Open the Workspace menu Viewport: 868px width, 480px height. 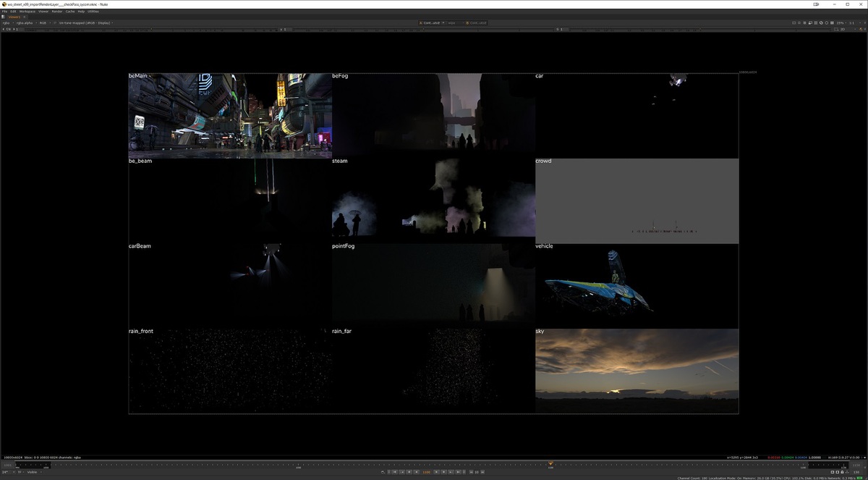[27, 12]
